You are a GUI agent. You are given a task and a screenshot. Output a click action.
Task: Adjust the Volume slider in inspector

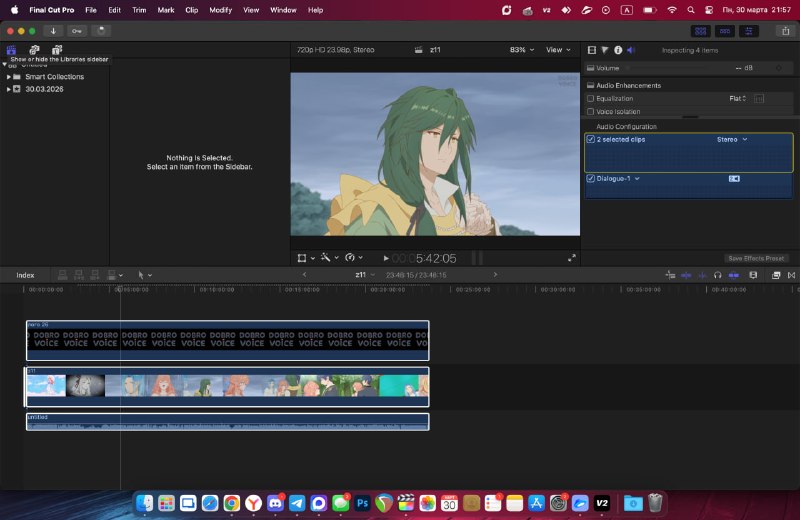click(679, 68)
